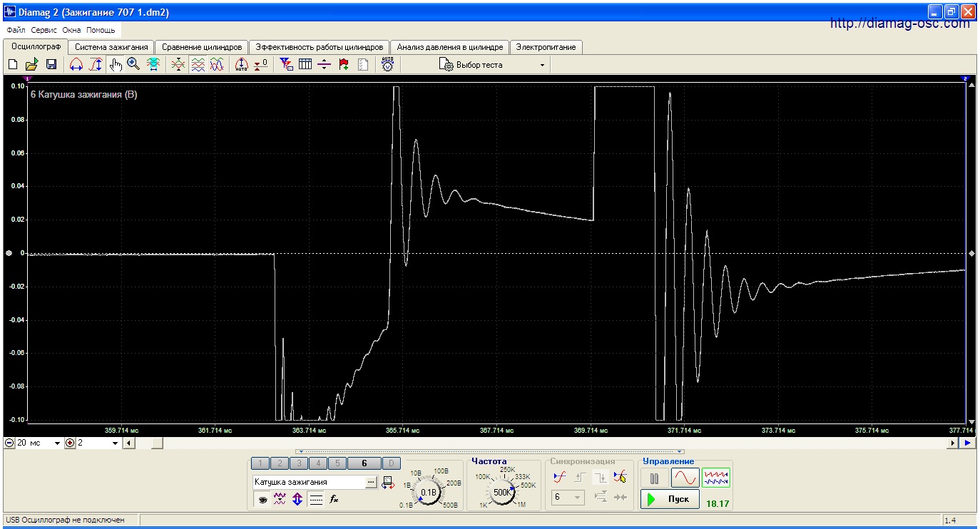Select sync-by-cursor icon with yellow pointer

point(620,477)
